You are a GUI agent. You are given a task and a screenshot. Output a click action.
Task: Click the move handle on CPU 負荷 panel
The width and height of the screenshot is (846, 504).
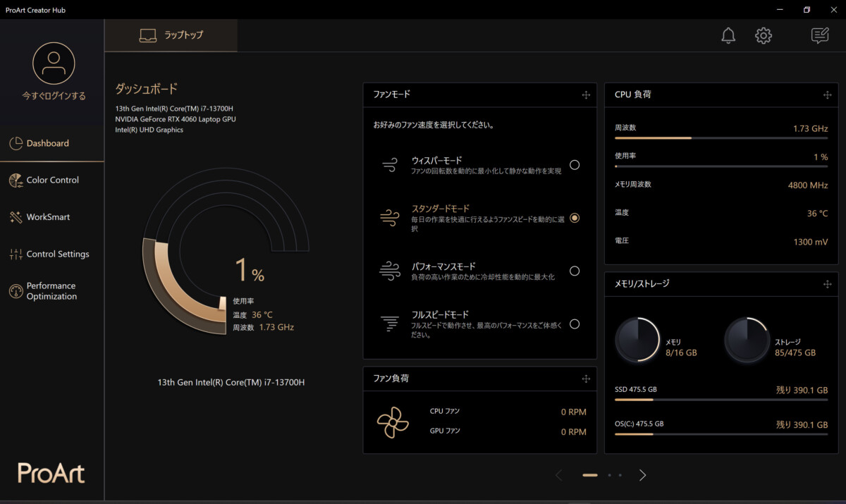pyautogui.click(x=828, y=95)
